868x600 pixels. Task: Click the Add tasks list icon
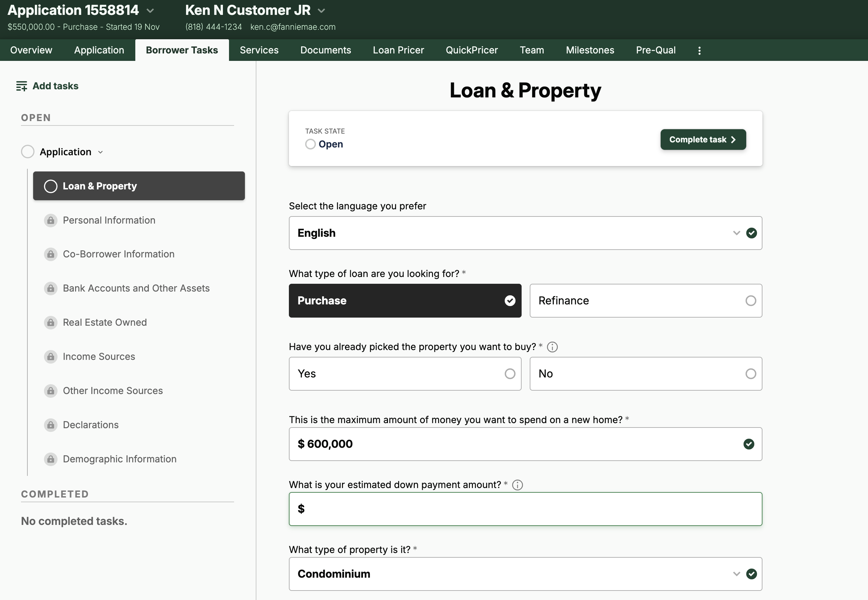[x=21, y=86]
